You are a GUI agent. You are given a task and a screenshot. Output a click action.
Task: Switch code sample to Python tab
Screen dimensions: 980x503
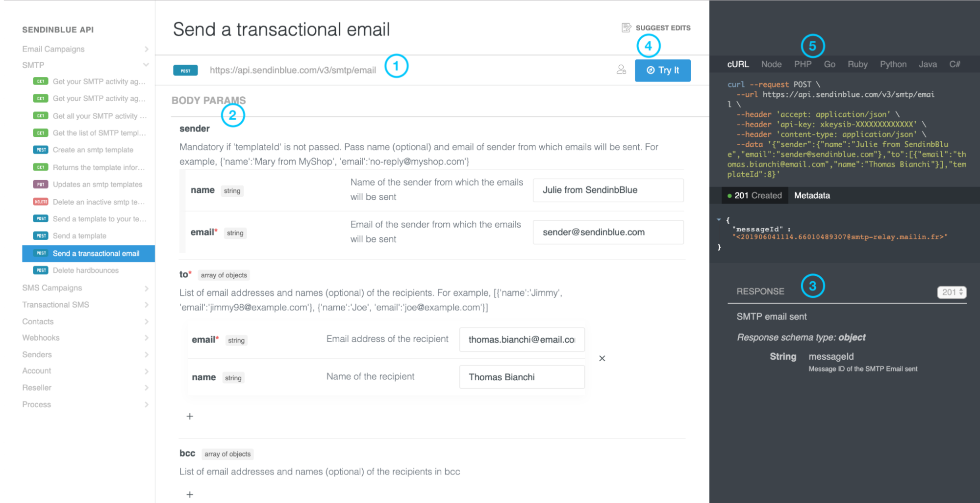tap(893, 64)
